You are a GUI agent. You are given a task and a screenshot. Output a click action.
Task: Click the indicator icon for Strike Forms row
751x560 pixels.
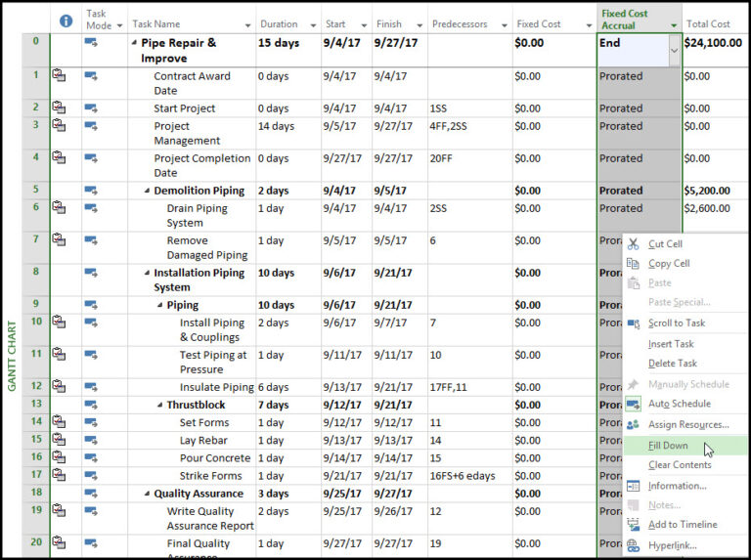[x=59, y=475]
